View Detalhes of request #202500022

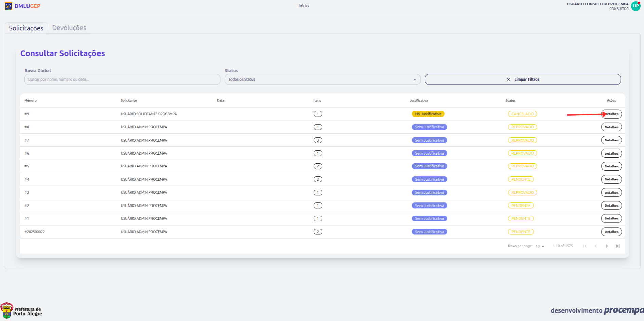coord(611,232)
